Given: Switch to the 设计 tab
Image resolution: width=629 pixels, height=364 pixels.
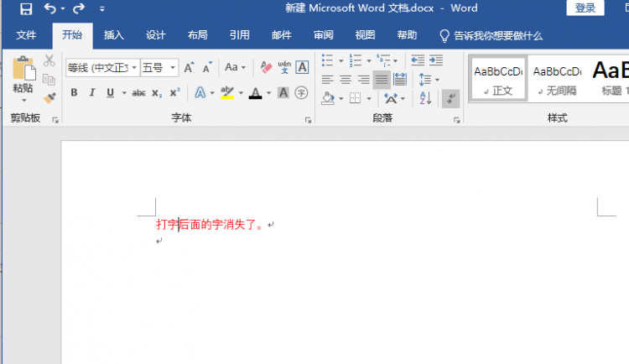Looking at the screenshot, I should click(x=156, y=35).
